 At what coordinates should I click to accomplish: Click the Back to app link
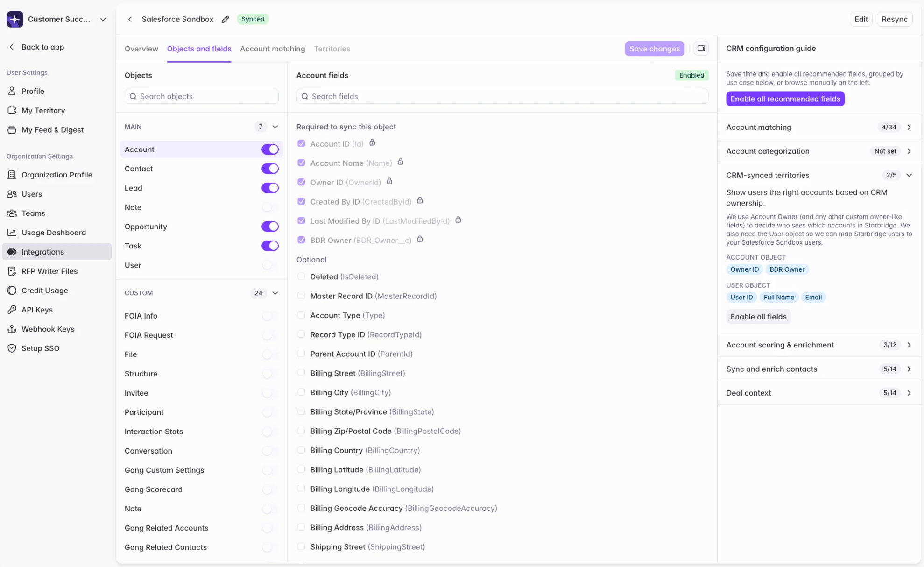tap(42, 47)
